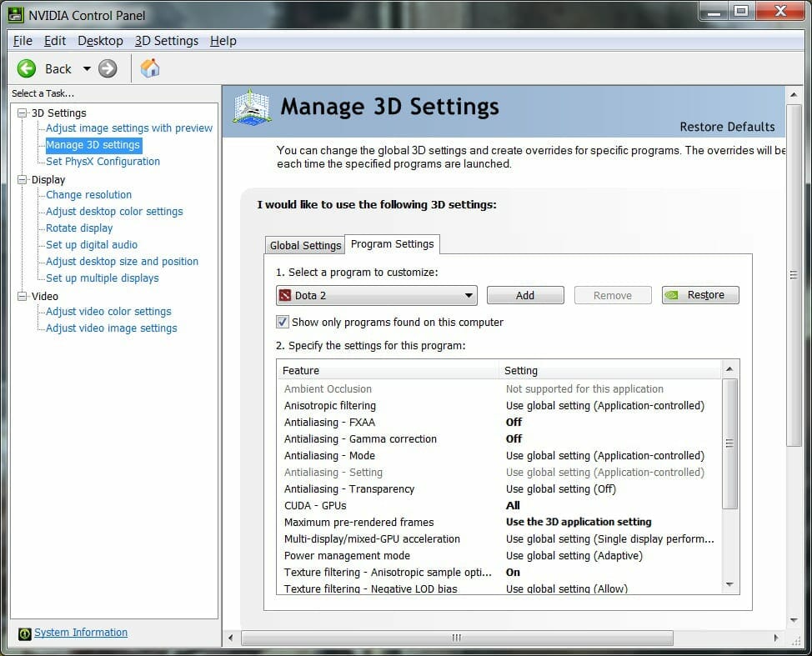This screenshot has width=812, height=656.
Task: Click the System Information icon
Action: (x=25, y=633)
